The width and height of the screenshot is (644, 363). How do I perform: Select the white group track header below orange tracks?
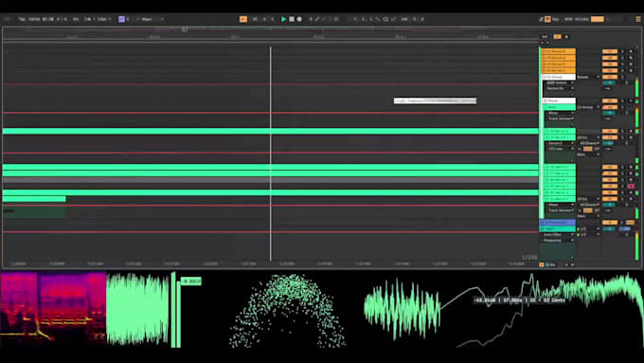(559, 77)
